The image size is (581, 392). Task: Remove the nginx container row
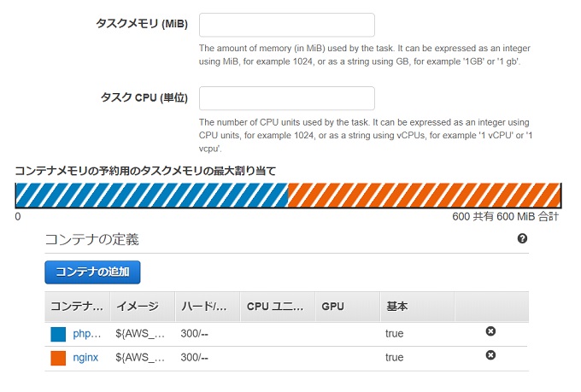(x=490, y=355)
